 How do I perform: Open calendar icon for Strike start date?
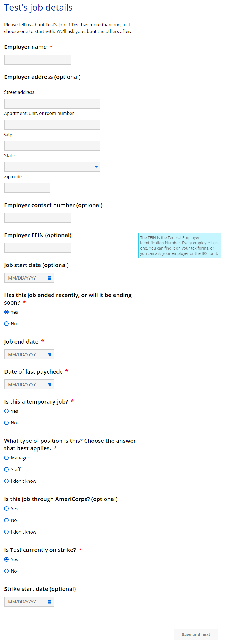pyautogui.click(x=49, y=602)
